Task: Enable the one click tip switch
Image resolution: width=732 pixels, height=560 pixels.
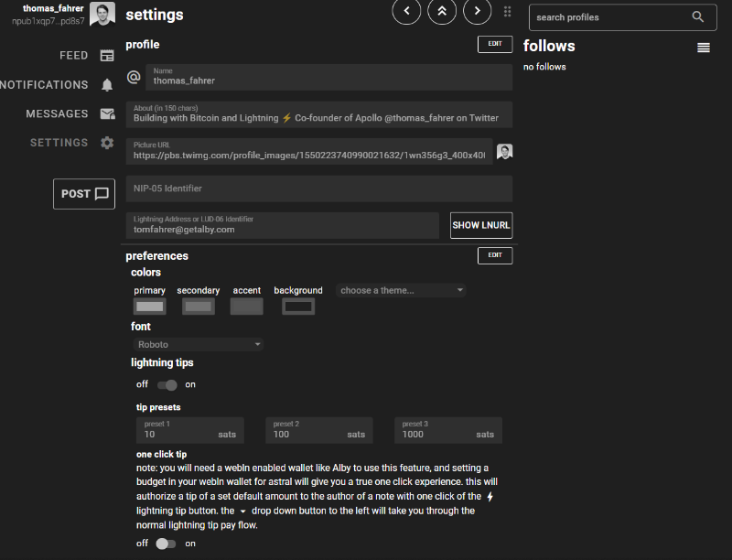Action: pos(166,544)
